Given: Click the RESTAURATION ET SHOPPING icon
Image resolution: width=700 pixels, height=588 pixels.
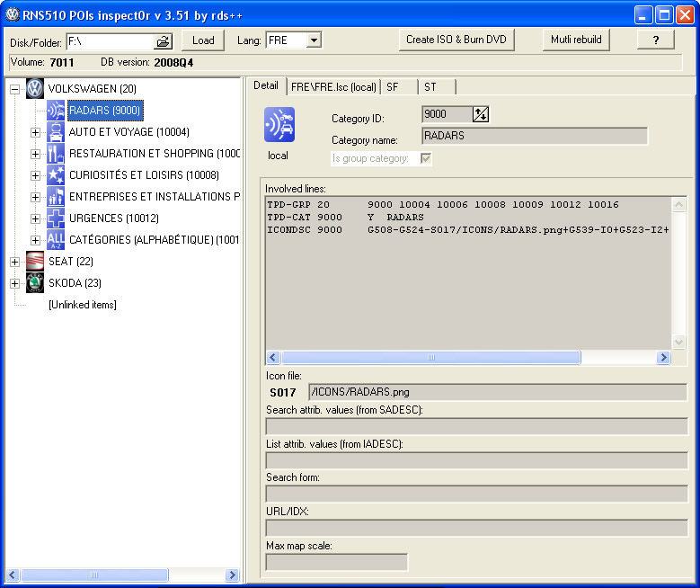Looking at the screenshot, I should click(x=56, y=154).
